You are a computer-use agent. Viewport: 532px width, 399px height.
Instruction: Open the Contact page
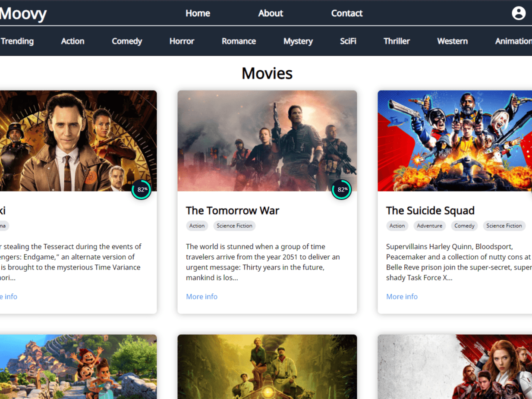346,13
